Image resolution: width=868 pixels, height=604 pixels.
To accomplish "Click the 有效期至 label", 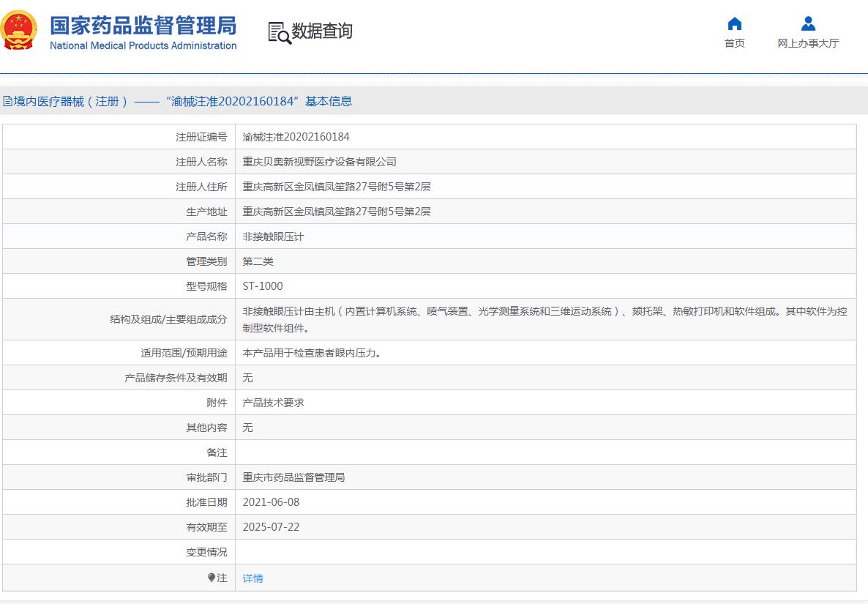I will coord(206,527).
